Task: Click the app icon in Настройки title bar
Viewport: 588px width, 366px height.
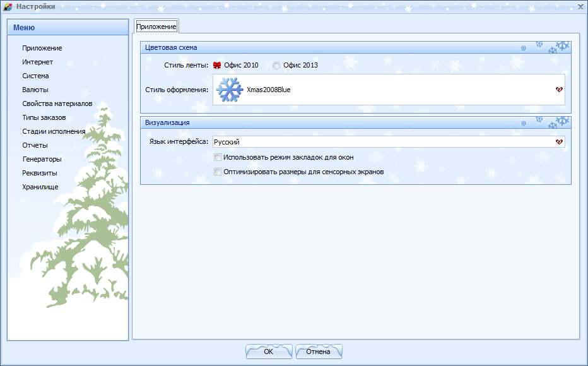Action: point(8,7)
